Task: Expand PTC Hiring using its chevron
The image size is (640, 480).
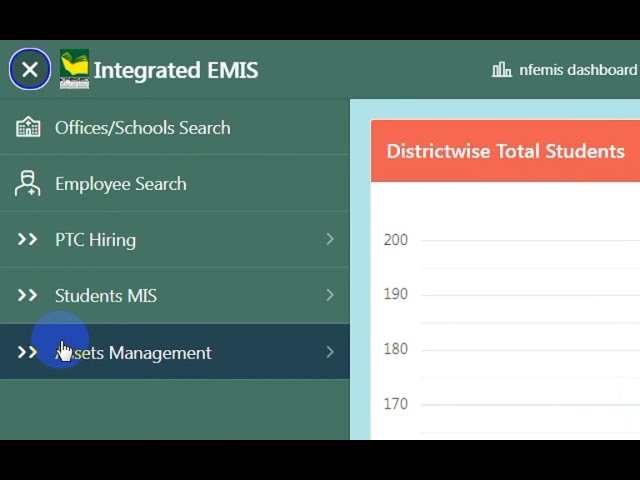Action: click(330, 239)
